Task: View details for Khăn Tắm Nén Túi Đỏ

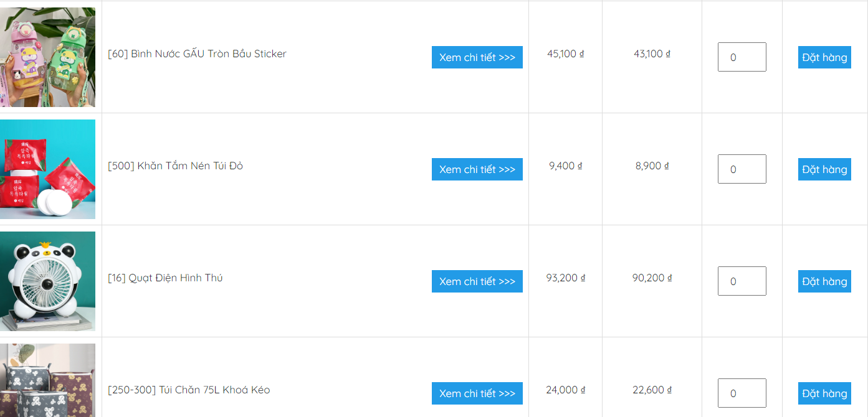Action: point(477,169)
